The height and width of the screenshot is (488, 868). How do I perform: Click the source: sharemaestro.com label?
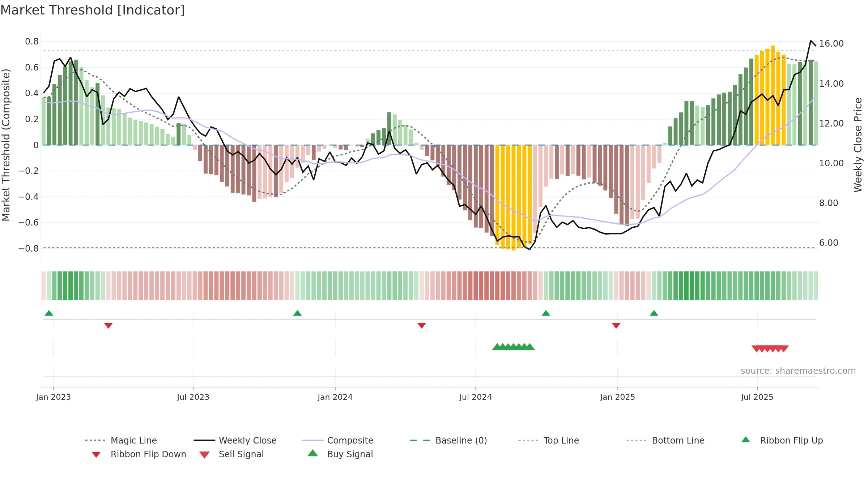click(x=798, y=371)
